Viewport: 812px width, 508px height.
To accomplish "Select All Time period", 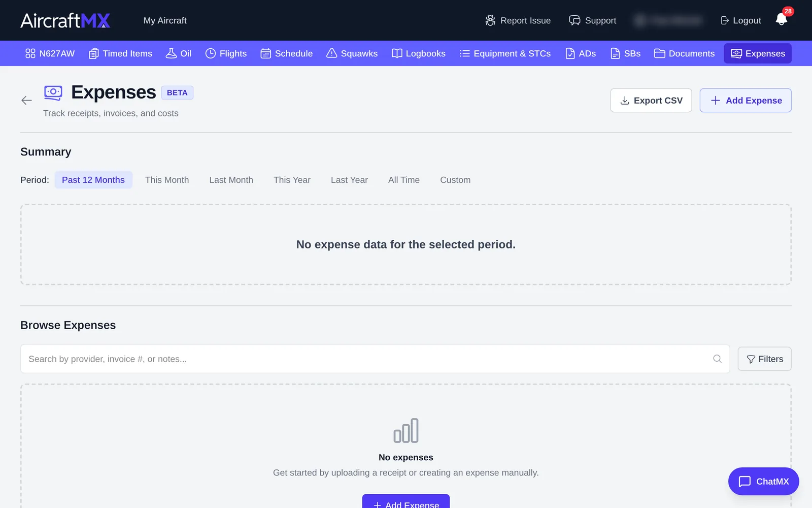I will 404,180.
